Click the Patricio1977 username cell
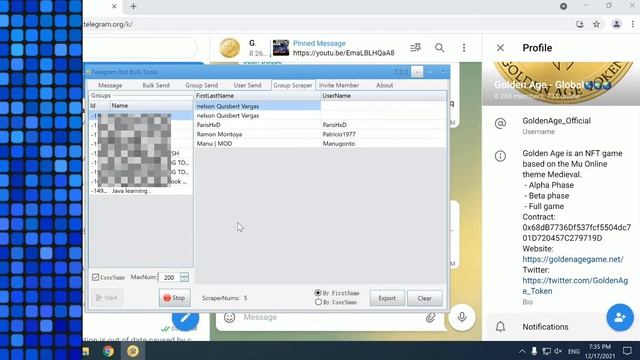This screenshot has height=360, width=640. tap(339, 134)
